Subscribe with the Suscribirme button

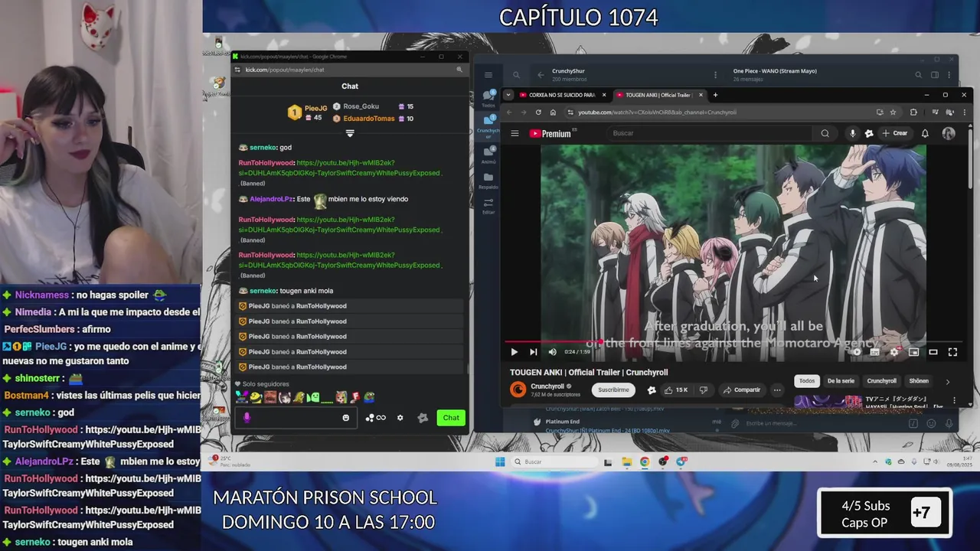point(613,390)
